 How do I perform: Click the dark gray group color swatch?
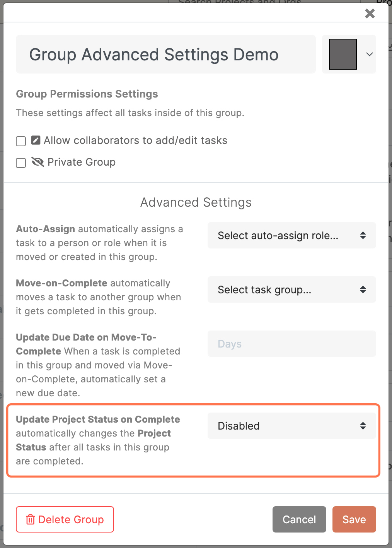(343, 54)
